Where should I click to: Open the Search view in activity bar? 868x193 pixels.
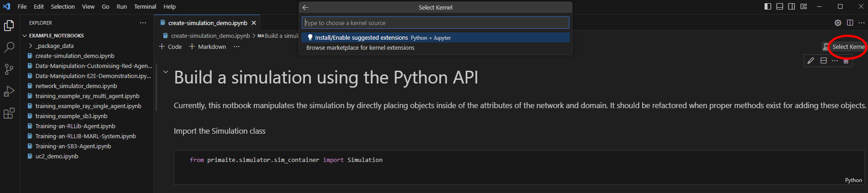click(x=9, y=47)
